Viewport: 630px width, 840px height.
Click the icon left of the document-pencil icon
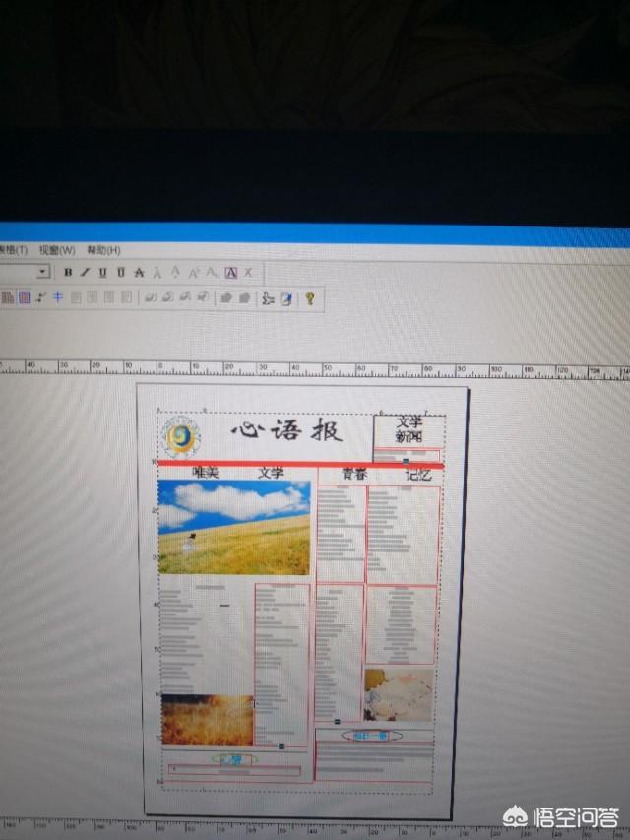click(267, 298)
